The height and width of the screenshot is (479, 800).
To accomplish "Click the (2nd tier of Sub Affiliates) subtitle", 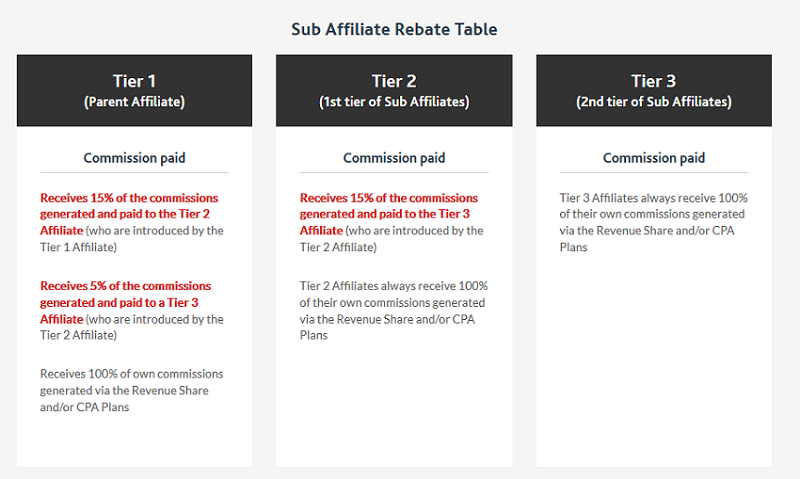I will (654, 102).
